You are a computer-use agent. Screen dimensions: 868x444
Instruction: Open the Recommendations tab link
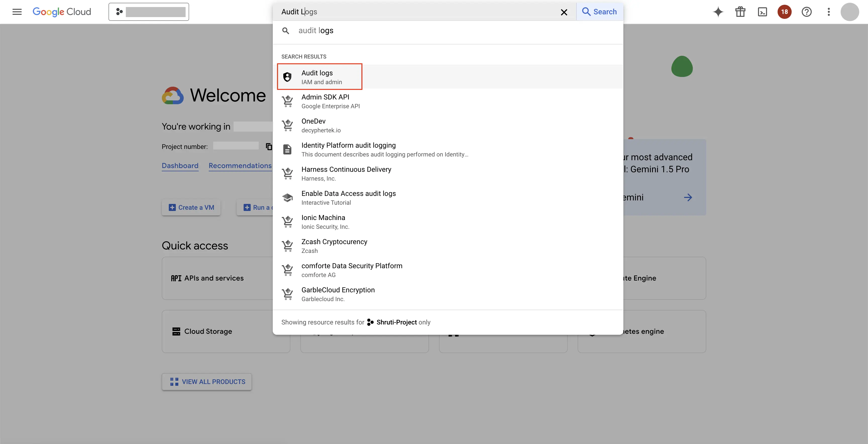(240, 166)
